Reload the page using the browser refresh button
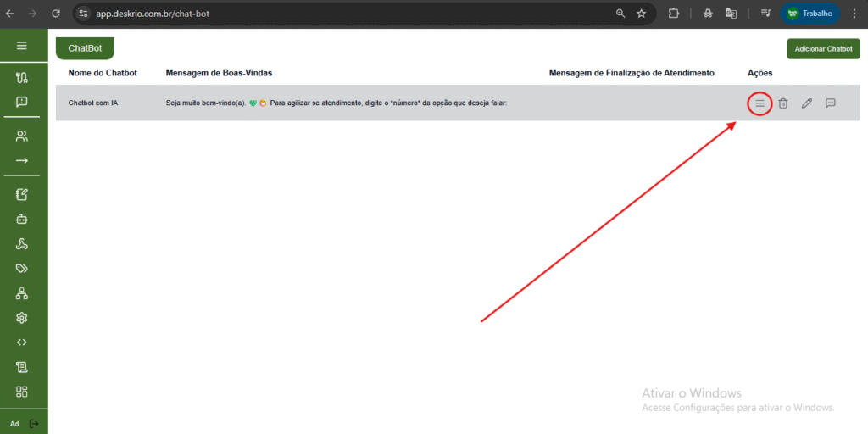868x434 pixels. coord(56,14)
